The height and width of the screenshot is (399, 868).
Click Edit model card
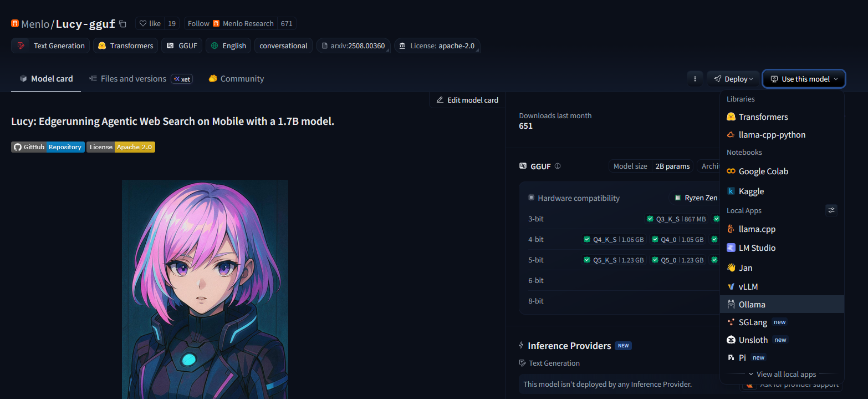coord(467,100)
